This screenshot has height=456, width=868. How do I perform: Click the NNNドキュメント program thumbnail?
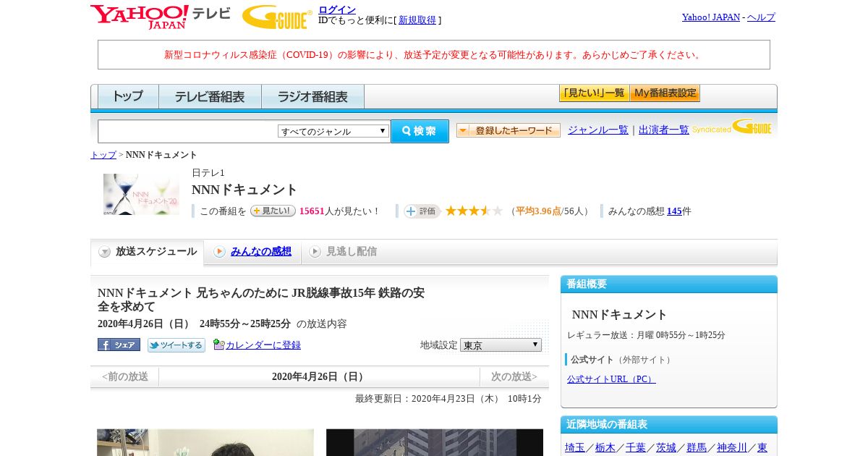[141, 194]
